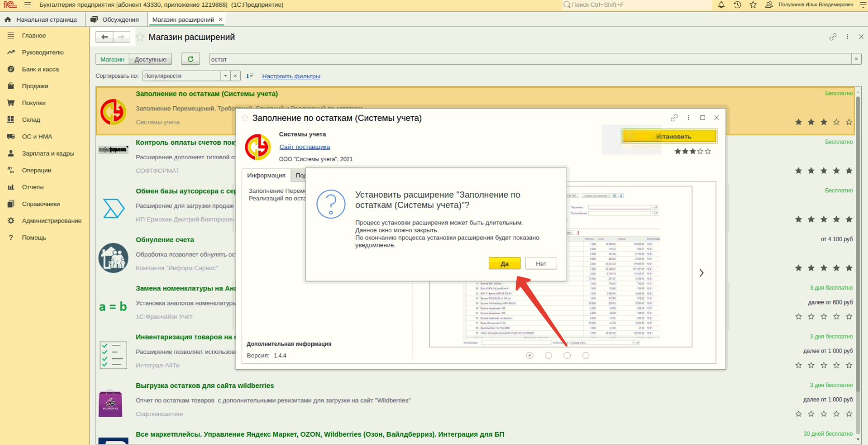Screen dimensions: 868x445
Task: Open the Сайт поставщика link
Action: pos(305,147)
